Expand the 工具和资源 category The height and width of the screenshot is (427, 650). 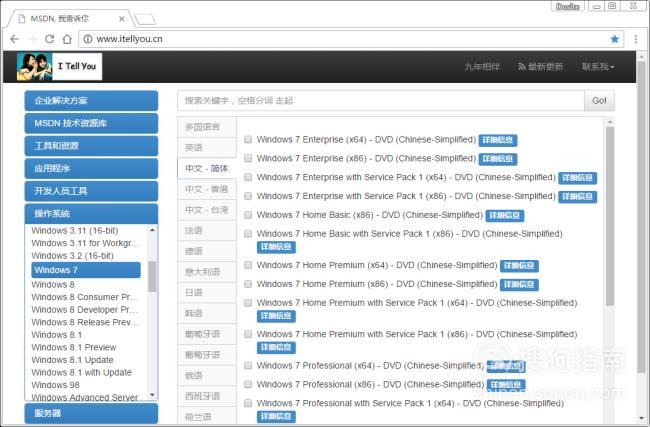click(x=91, y=146)
